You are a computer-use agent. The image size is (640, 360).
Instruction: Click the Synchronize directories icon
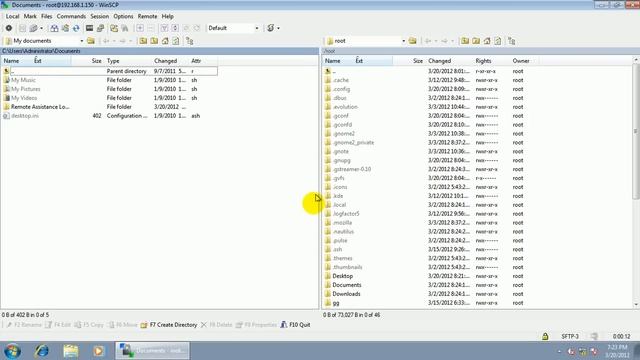(x=65, y=28)
